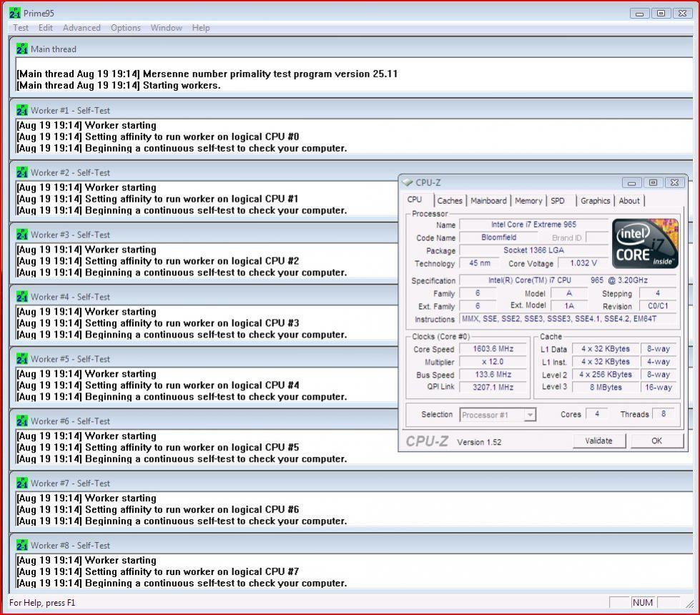Switch to the Caches tab in CPU-Z
The image size is (700, 615).
(450, 200)
